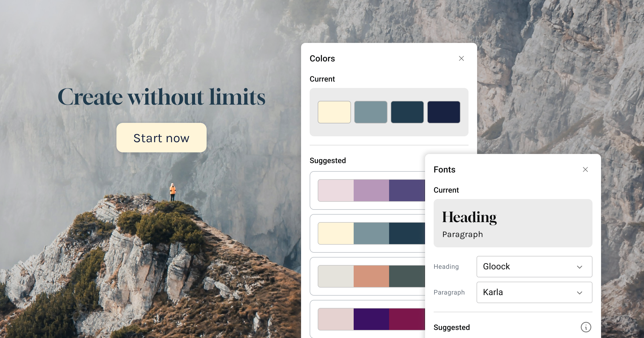Click the current Heading Paragraph font preview
This screenshot has width=644, height=338.
(x=513, y=223)
